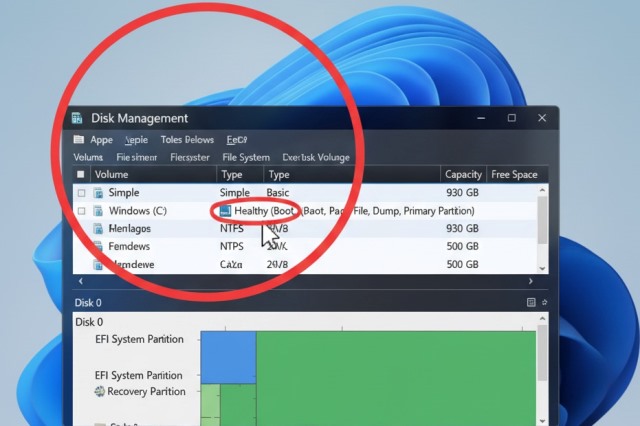The height and width of the screenshot is (426, 640).
Task: Click the Recovery Partition disc icon
Action: [x=100, y=391]
